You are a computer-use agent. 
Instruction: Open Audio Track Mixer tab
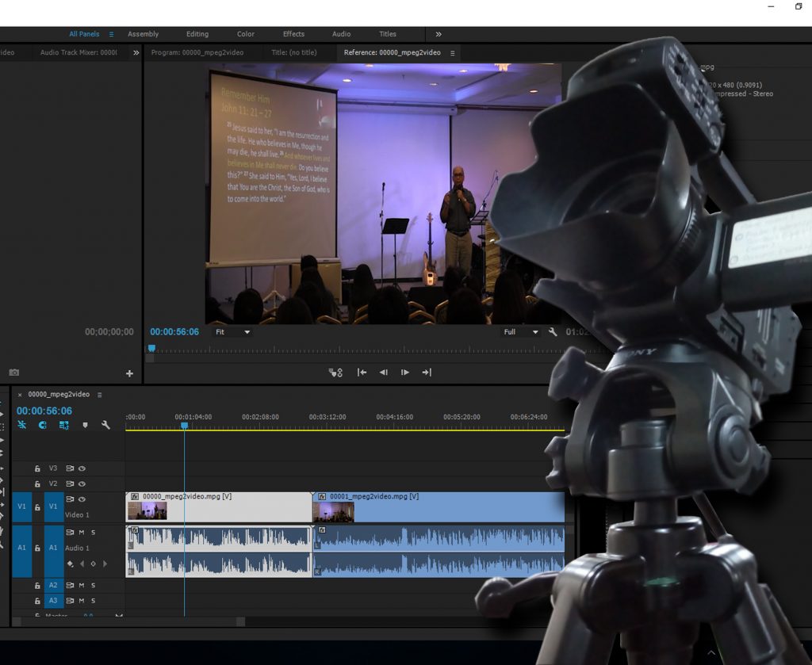pyautogui.click(x=79, y=53)
